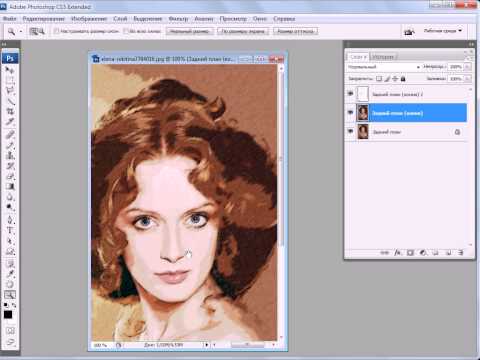
Task: Select the Healing Brush tool
Action: coord(10,135)
